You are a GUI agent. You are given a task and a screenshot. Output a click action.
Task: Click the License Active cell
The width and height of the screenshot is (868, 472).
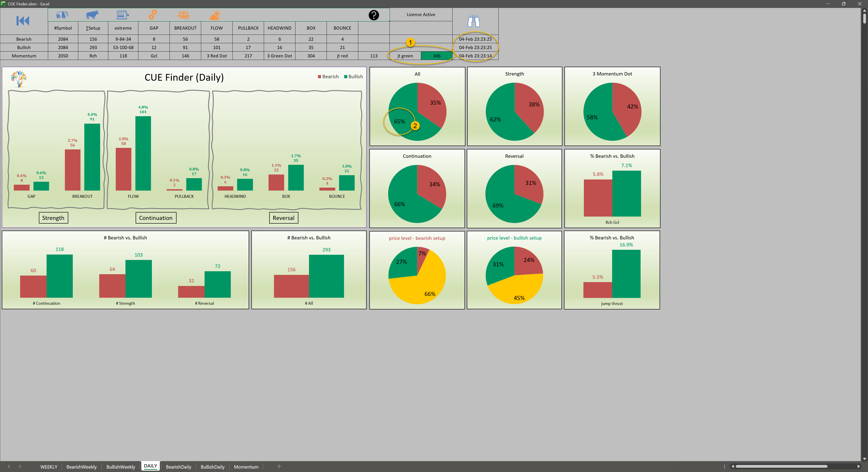coord(421,14)
